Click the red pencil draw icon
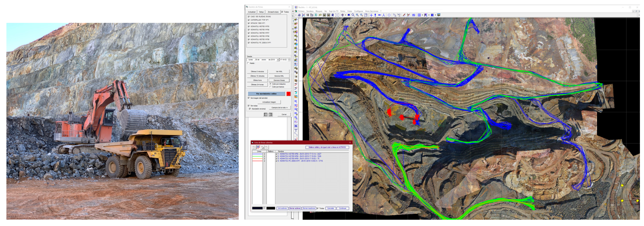 point(404,15)
